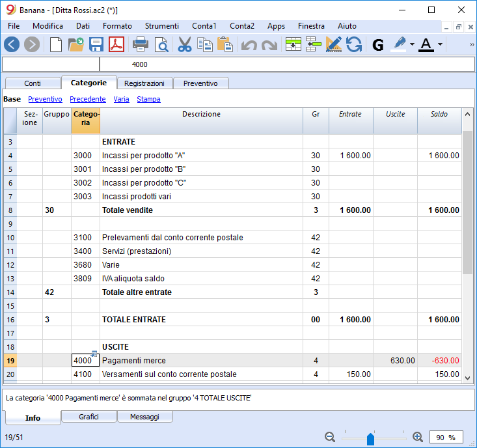Cut selection with the scissors icon
477x448 pixels.
tap(185, 44)
